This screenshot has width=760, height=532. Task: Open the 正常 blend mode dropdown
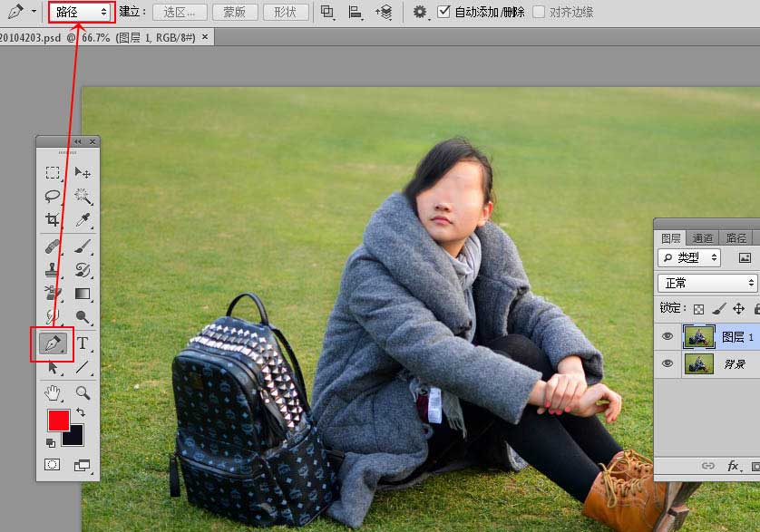click(x=707, y=283)
